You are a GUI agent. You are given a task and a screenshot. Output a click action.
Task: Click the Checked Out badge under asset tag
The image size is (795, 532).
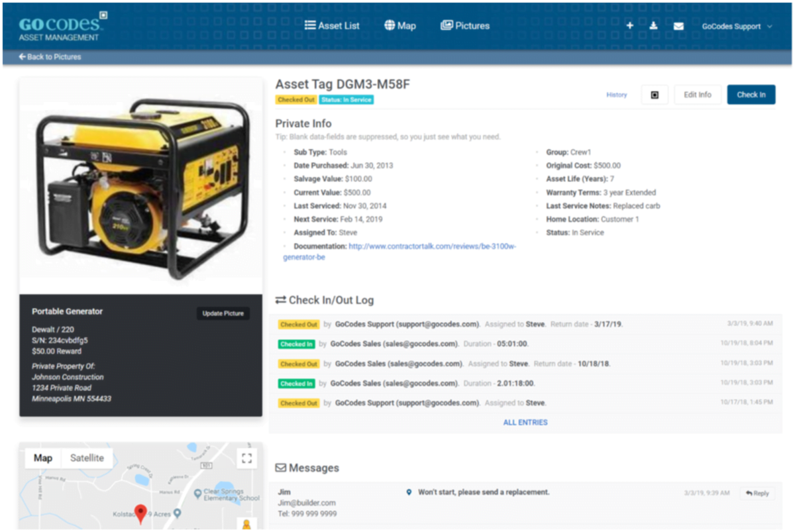tap(296, 100)
